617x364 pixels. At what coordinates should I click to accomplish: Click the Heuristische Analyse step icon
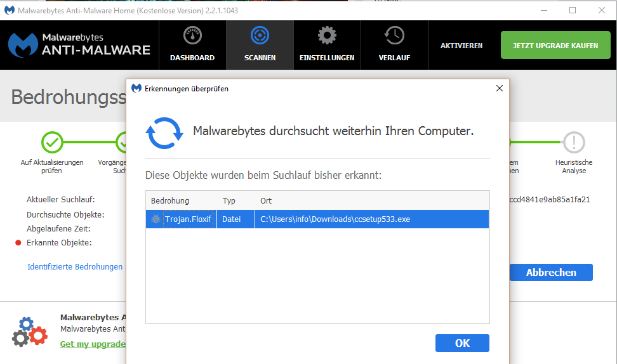point(574,142)
